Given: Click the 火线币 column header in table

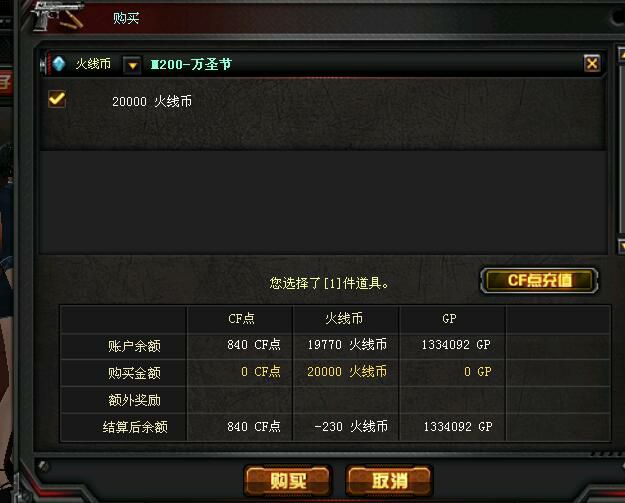Looking at the screenshot, I should click(344, 318).
